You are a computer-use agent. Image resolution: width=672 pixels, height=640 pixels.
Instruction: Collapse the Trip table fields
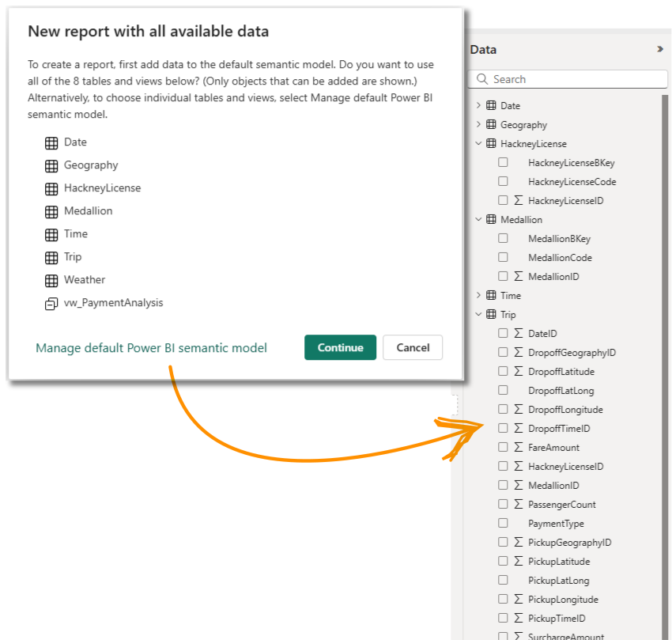[x=478, y=315]
